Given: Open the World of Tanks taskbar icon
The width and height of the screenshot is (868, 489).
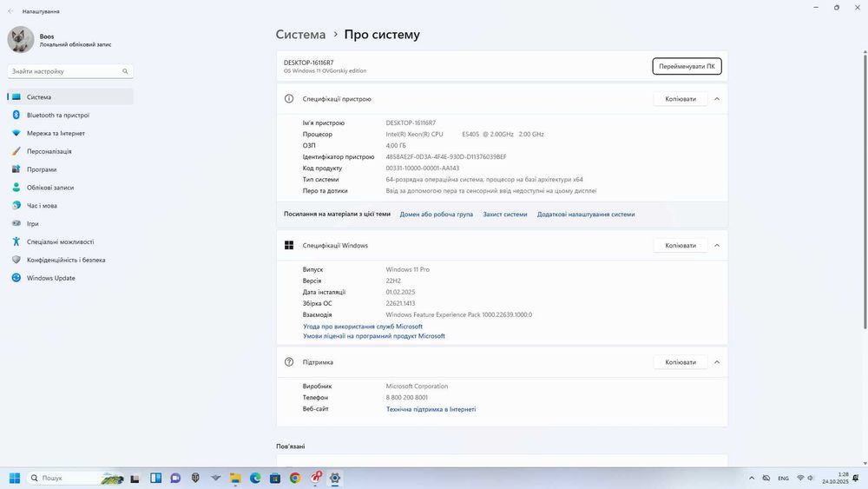Looking at the screenshot, I should [195, 478].
